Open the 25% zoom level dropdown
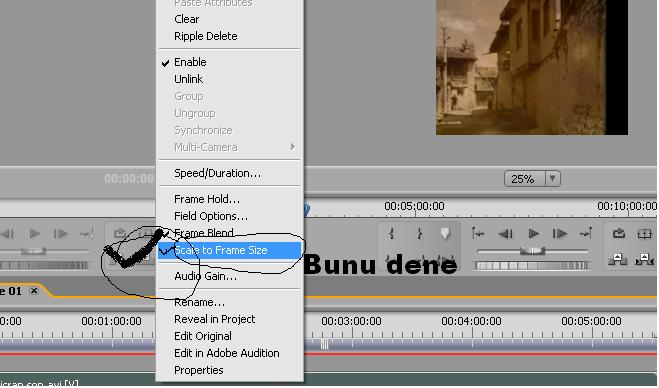Screen dimensions: 659x388 [x=552, y=179]
